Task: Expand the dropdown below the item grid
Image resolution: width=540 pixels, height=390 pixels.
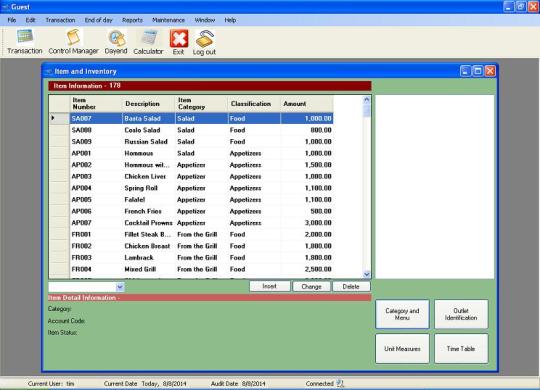Action: 120,287
